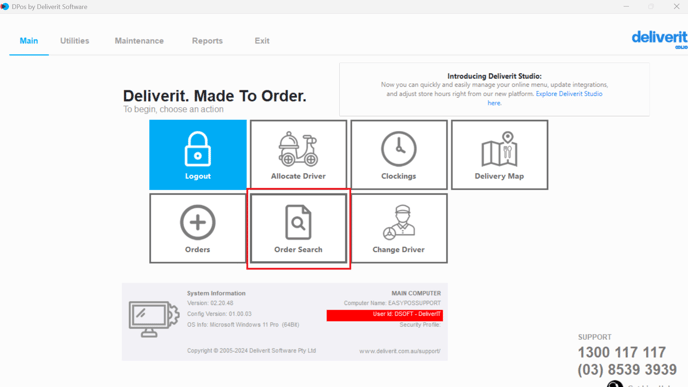688x387 pixels.
Task: Start new order with Orders plus tile
Action: point(198,228)
